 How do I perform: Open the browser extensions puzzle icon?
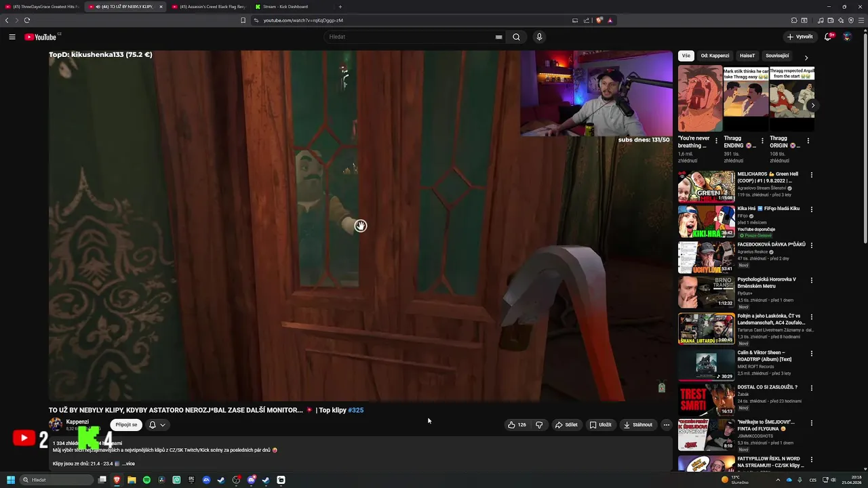coord(794,20)
